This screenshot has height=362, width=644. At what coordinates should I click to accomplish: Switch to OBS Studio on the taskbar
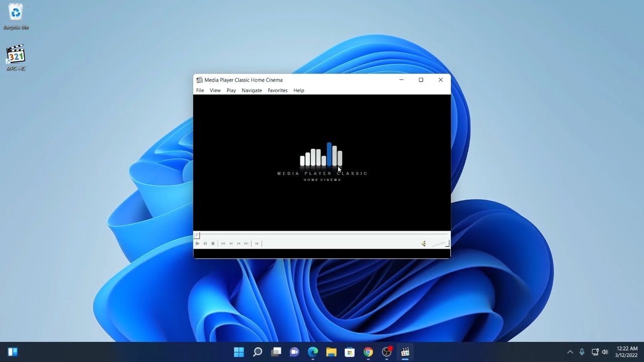386,352
